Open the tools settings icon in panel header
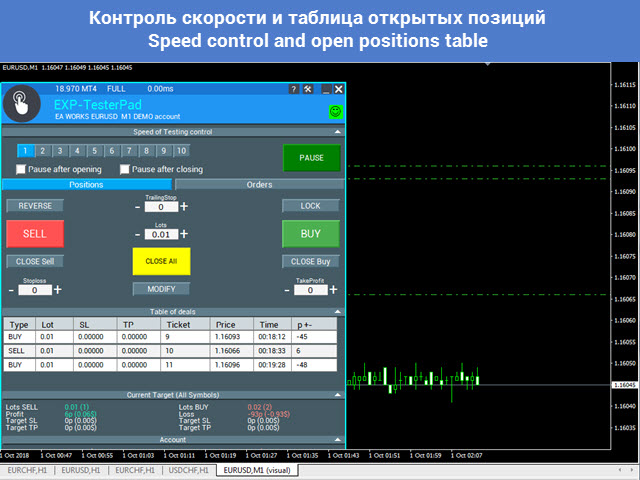 click(x=308, y=89)
